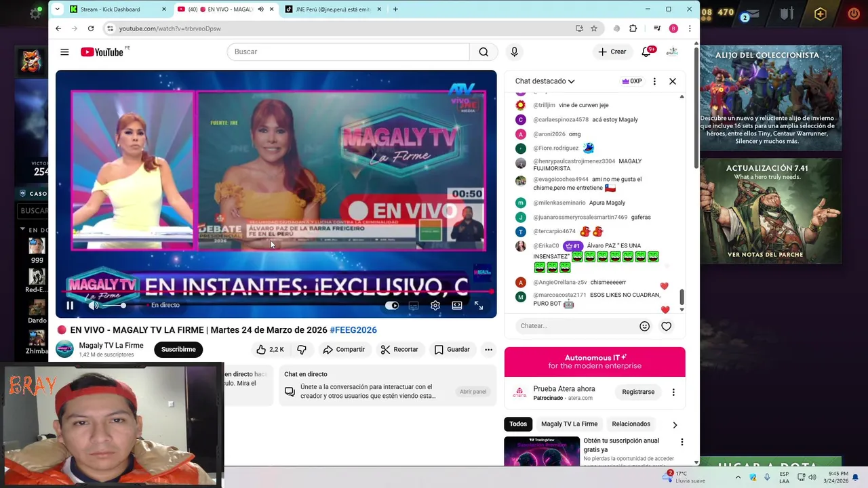
Task: Pause the live video
Action: coord(70,306)
